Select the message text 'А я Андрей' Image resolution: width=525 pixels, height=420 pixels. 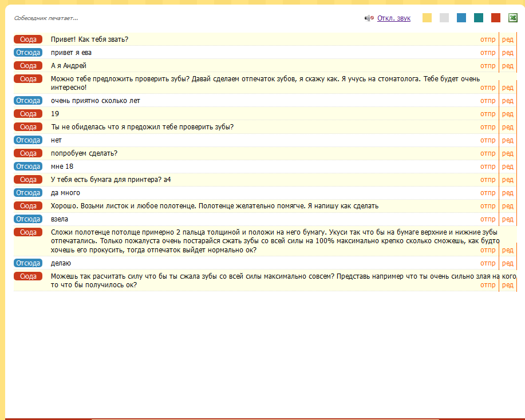(69, 66)
